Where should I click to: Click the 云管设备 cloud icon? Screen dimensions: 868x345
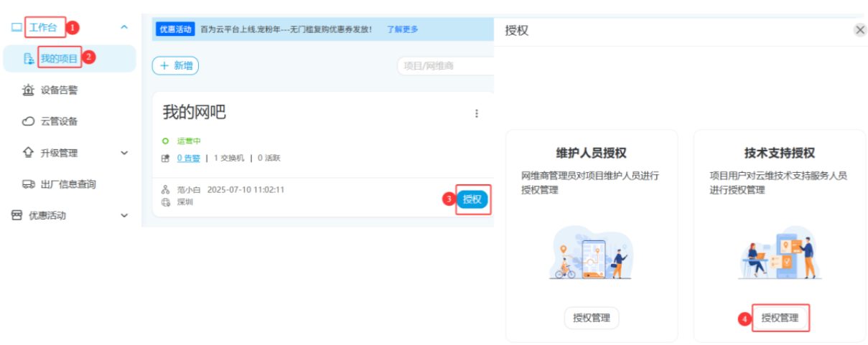pyautogui.click(x=28, y=121)
